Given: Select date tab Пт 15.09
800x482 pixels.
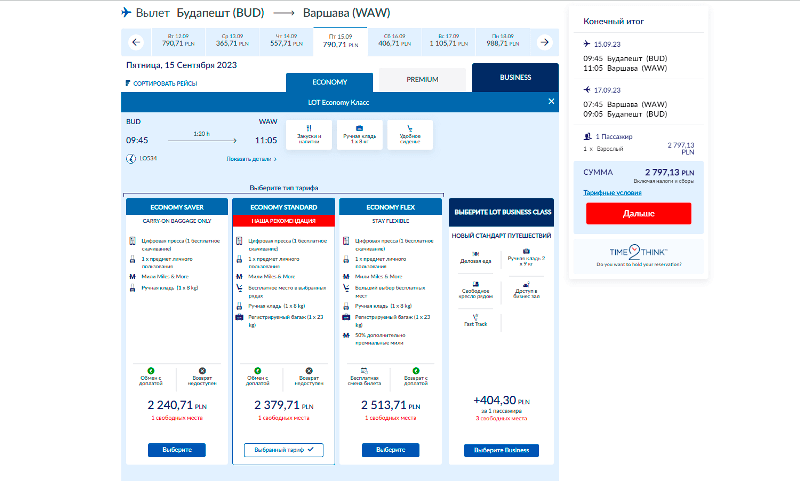Looking at the screenshot, I should [340, 41].
